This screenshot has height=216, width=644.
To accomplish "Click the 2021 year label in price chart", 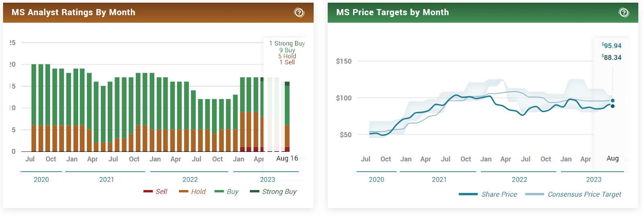I will [439, 179].
